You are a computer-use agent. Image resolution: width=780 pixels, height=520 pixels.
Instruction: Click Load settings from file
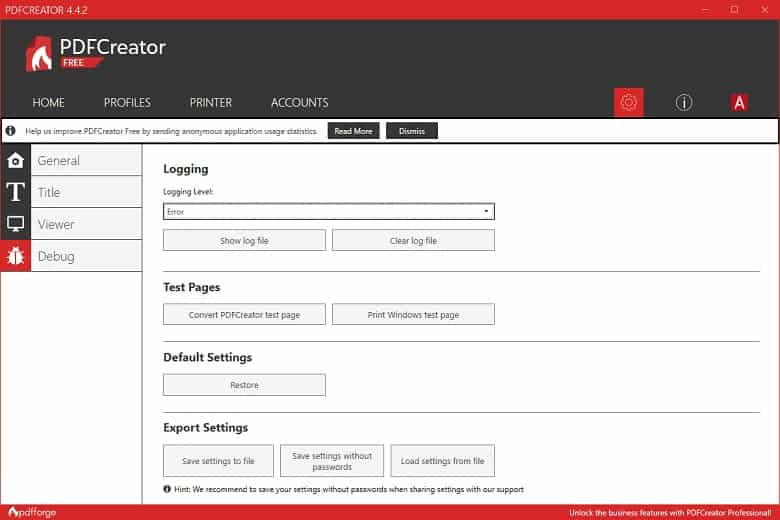[x=442, y=461]
